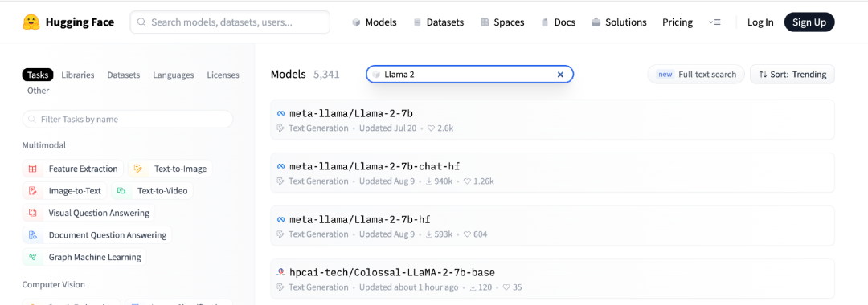Select the Graph Machine Learning filter
This screenshot has height=305, width=868.
[x=84, y=257]
